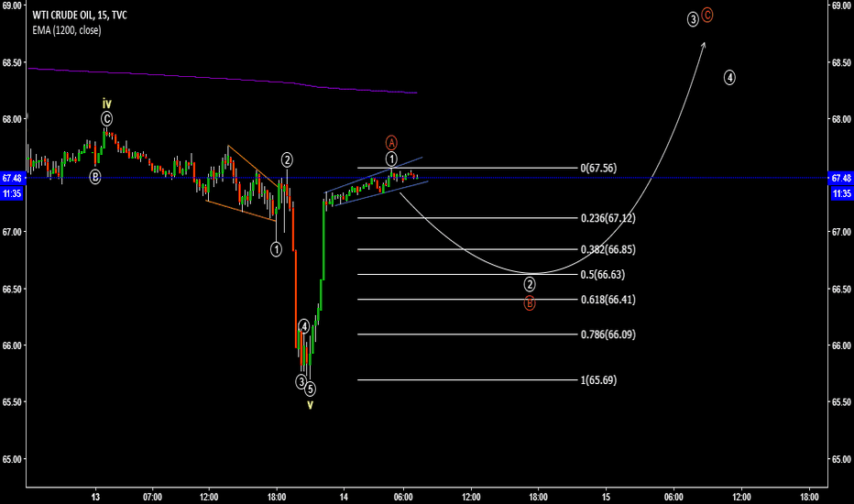The image size is (854, 504).
Task: Click the 11:35 countdown on the left axis
Action: (x=11, y=193)
